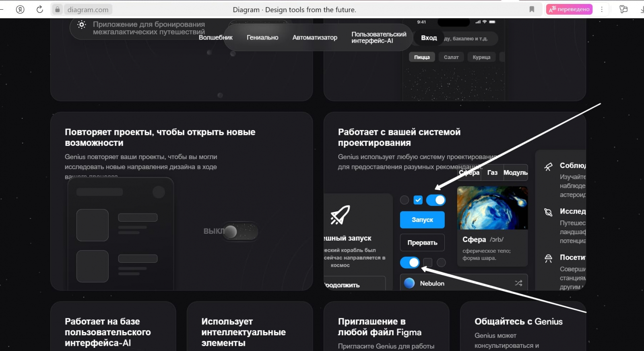The height and width of the screenshot is (351, 644).
Task: Click the pink переведено translate button
Action: tap(569, 9)
